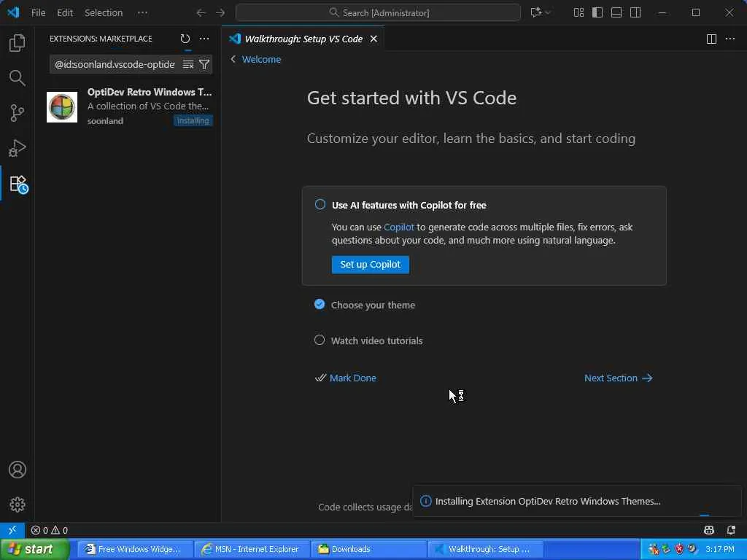
Task: Open extensions panel more actions menu
Action: 204,39
